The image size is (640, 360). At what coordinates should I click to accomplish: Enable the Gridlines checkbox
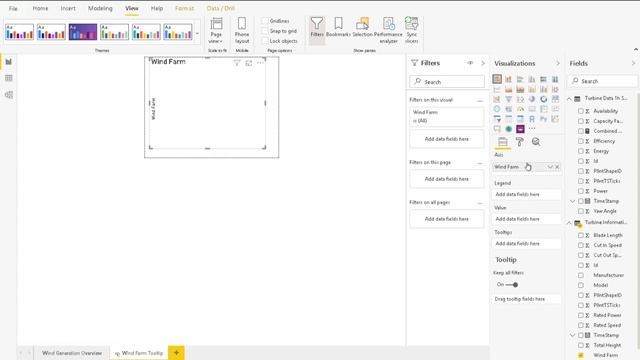[x=265, y=21]
